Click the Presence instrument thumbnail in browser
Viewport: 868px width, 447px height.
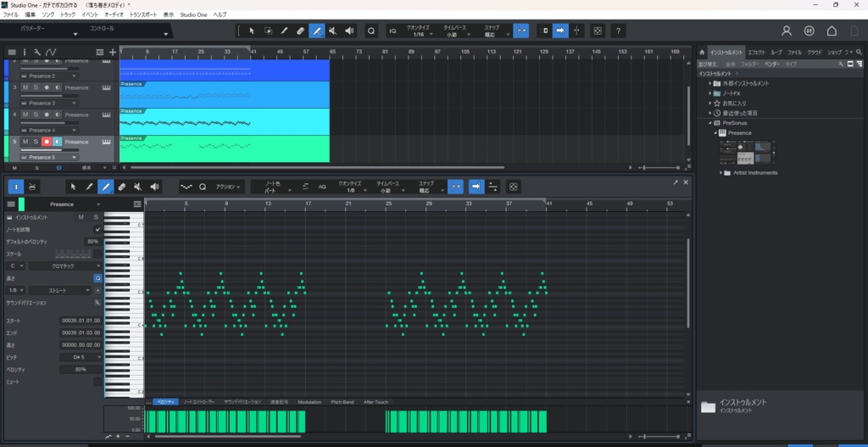747,153
